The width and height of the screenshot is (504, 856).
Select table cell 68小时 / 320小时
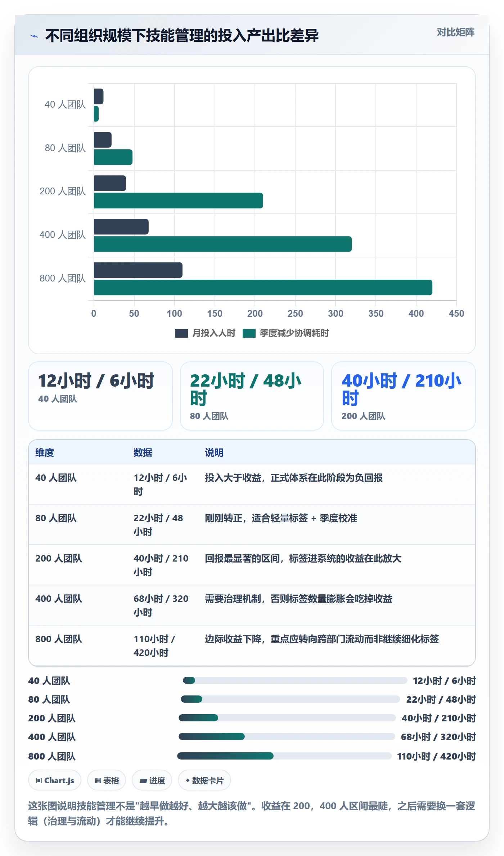point(161,605)
